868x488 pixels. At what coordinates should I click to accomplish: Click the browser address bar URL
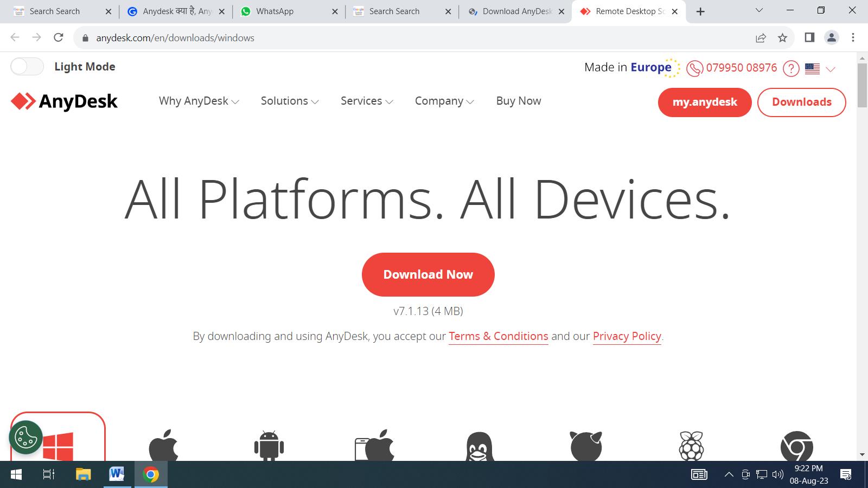175,38
